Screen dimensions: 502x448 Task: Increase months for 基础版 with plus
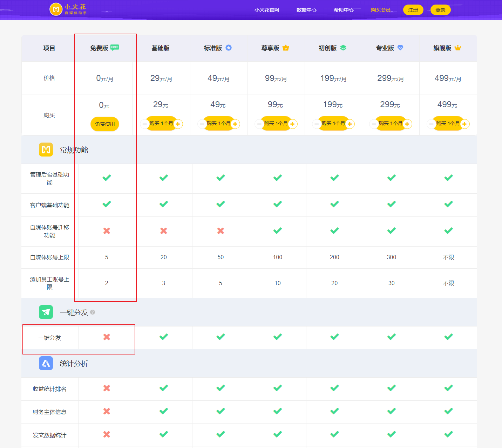point(178,124)
